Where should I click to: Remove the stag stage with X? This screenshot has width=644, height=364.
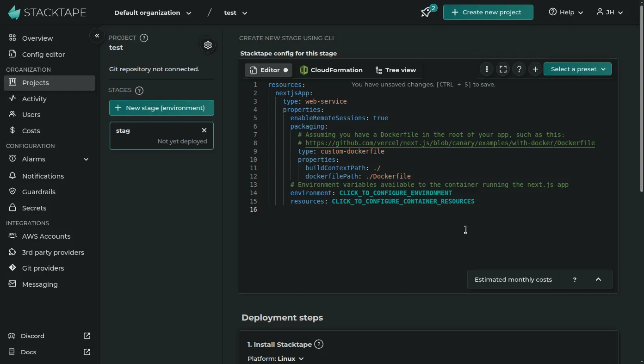point(204,130)
